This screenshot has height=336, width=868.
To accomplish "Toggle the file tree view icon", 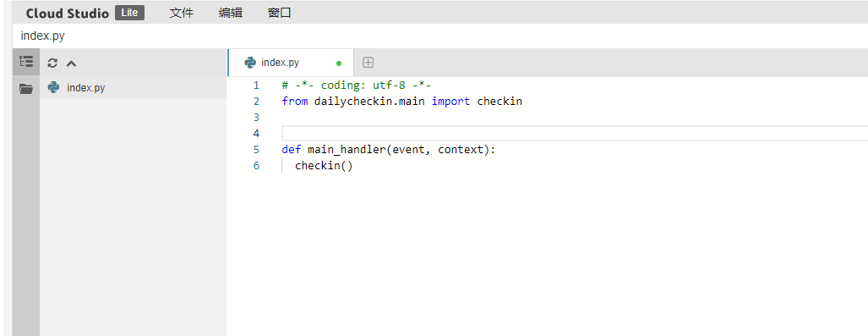I will point(26,62).
